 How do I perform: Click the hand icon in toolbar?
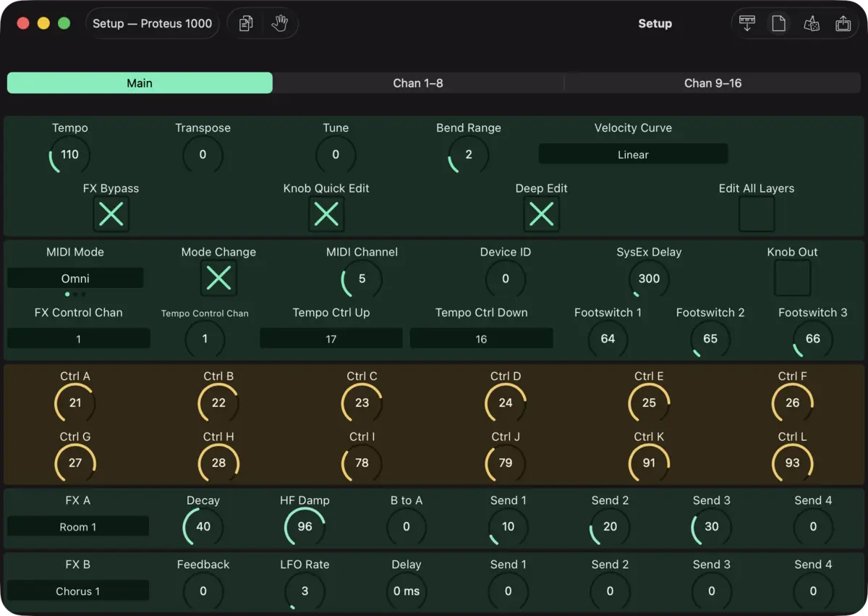tap(280, 24)
